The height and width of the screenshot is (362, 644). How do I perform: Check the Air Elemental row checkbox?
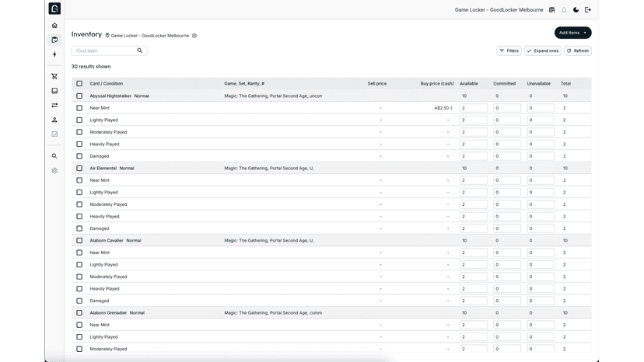tap(79, 169)
